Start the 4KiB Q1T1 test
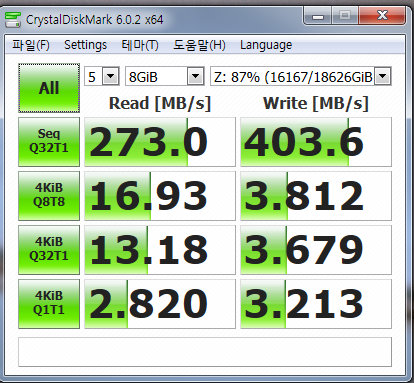Viewport: 414px width, 383px height. click(x=49, y=304)
